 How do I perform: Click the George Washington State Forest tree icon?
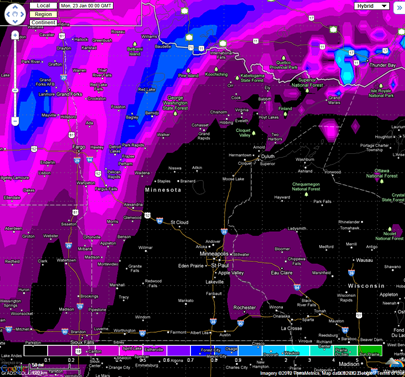175,113
